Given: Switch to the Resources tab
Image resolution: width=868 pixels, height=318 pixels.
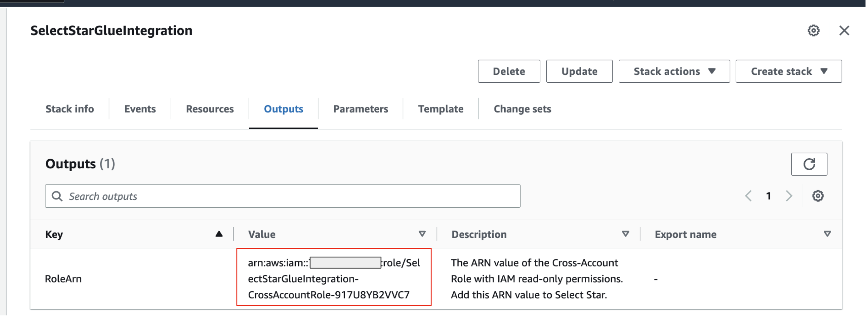Looking at the screenshot, I should (x=210, y=109).
